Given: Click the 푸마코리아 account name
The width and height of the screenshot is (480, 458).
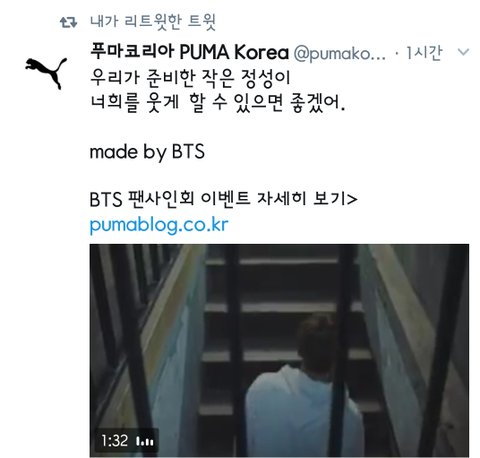Looking at the screenshot, I should [132, 52].
